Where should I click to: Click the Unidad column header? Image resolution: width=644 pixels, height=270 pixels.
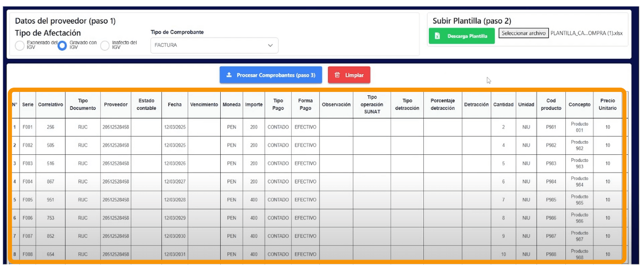click(526, 105)
